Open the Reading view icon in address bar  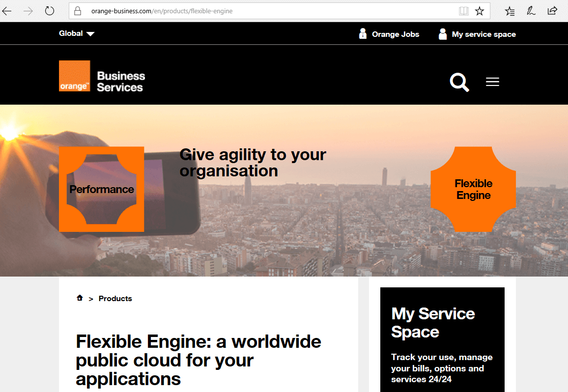coord(464,10)
